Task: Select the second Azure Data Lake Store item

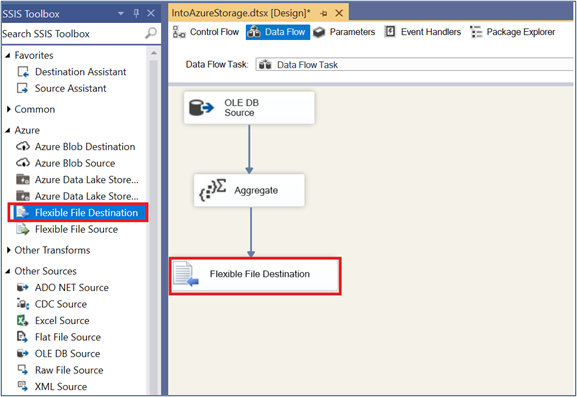Action: click(x=78, y=196)
